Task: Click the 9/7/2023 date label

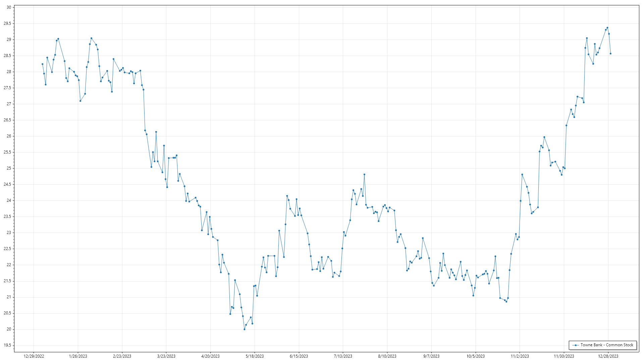Action: [431, 356]
